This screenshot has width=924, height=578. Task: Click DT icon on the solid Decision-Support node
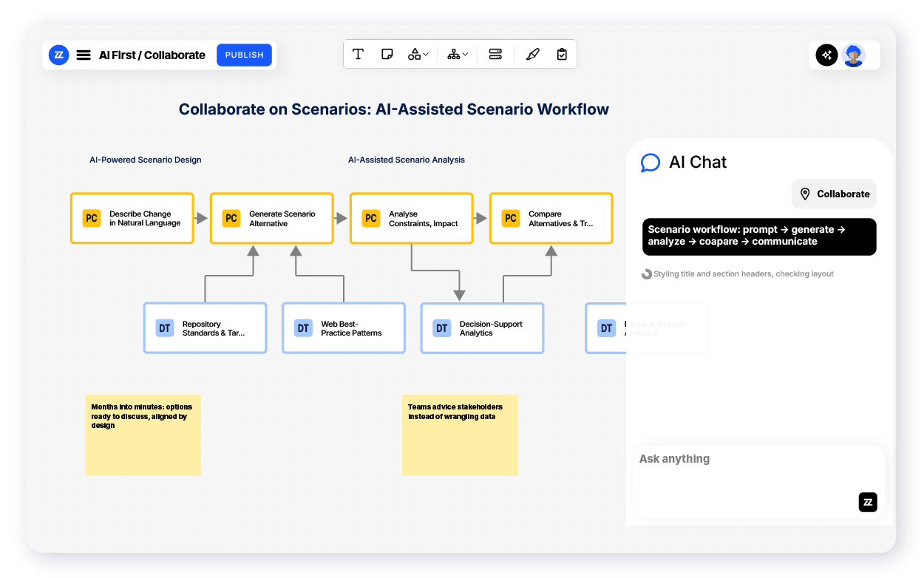[442, 328]
